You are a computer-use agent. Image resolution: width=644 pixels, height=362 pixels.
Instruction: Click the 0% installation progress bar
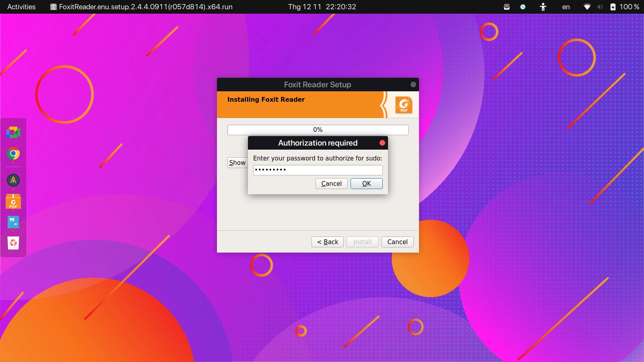click(x=318, y=130)
